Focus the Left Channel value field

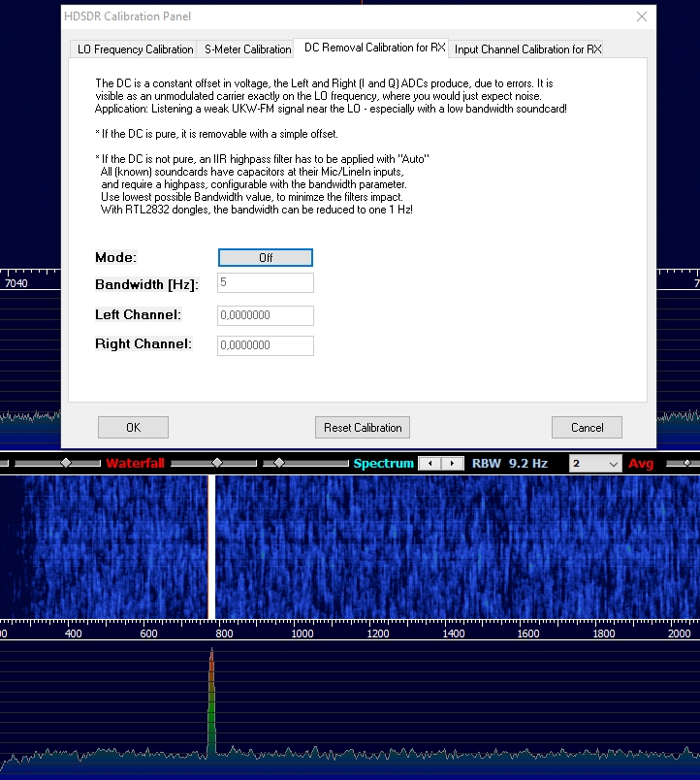click(266, 315)
